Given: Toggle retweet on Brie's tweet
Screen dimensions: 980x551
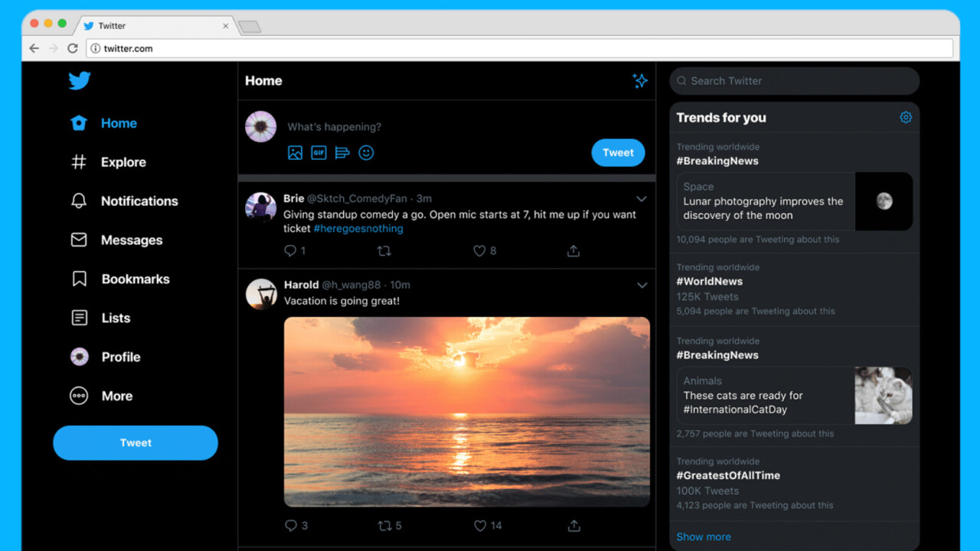Looking at the screenshot, I should tap(384, 251).
